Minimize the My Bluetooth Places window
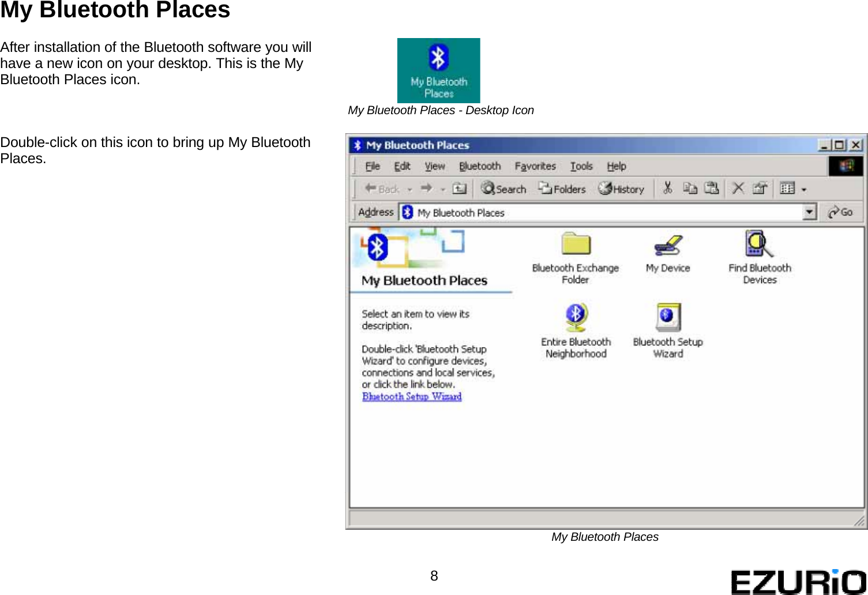The width and height of the screenshot is (868, 595). coord(824,145)
